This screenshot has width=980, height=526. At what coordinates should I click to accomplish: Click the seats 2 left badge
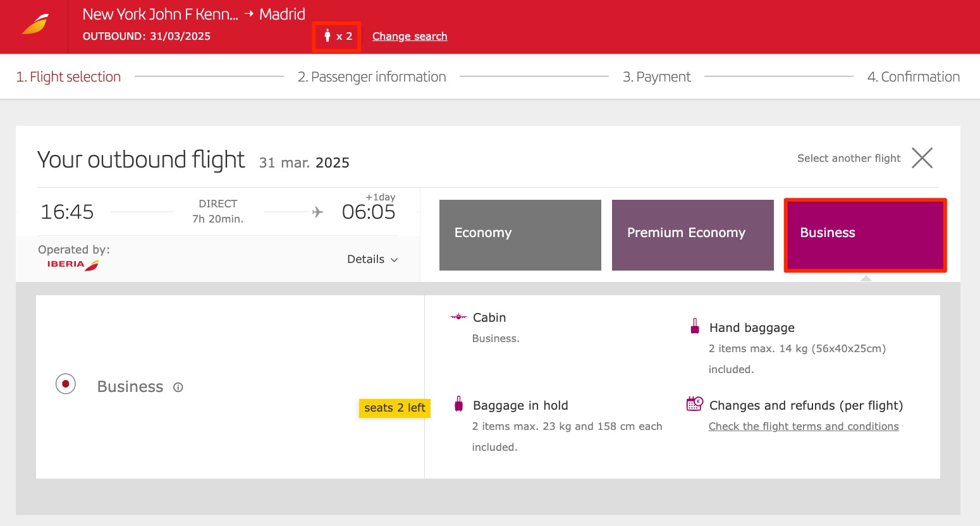(x=395, y=408)
